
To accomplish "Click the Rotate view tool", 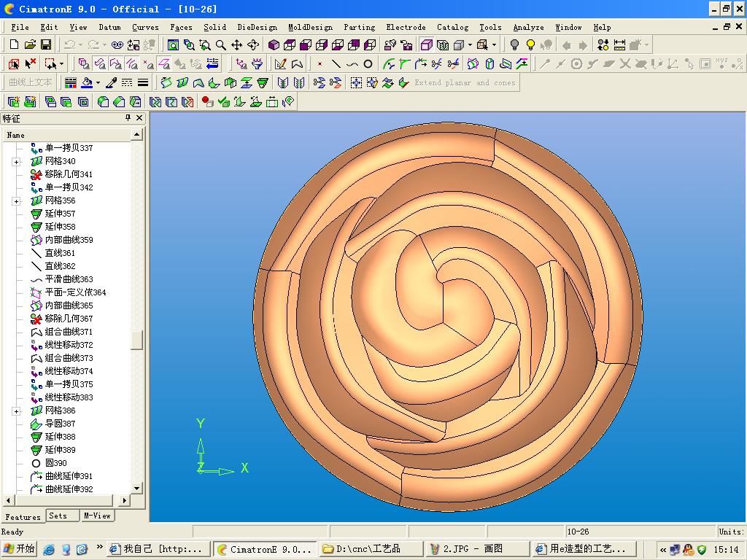I will (x=253, y=45).
